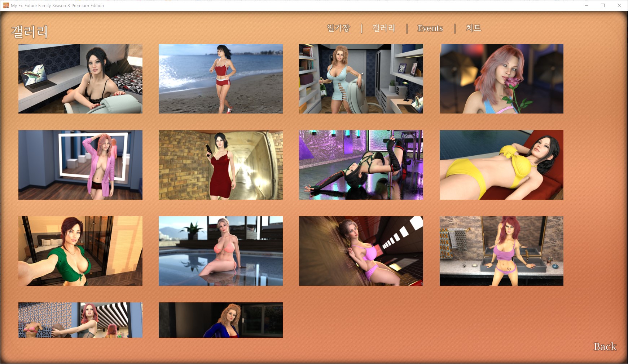The image size is (628, 364).
Task: View the green top selfie thumbnail
Action: 80,251
